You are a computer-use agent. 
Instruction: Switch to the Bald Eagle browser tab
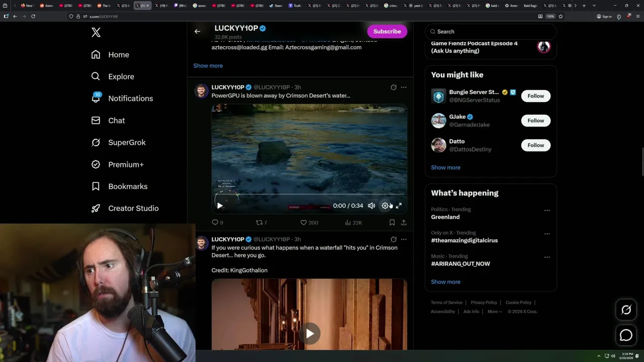(531, 6)
